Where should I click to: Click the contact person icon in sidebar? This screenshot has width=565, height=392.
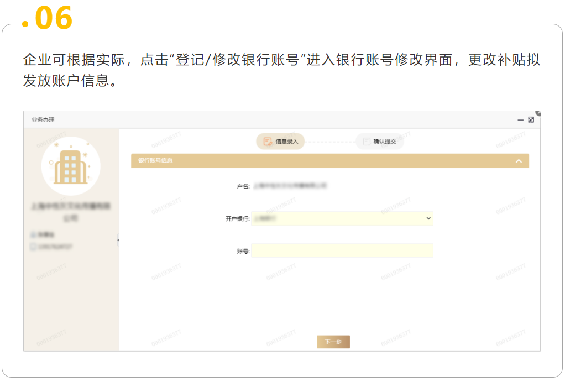click(x=33, y=234)
